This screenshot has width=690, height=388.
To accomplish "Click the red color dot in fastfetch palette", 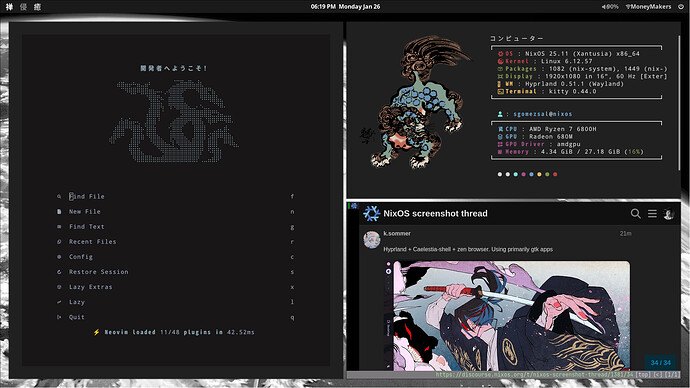I will point(555,174).
